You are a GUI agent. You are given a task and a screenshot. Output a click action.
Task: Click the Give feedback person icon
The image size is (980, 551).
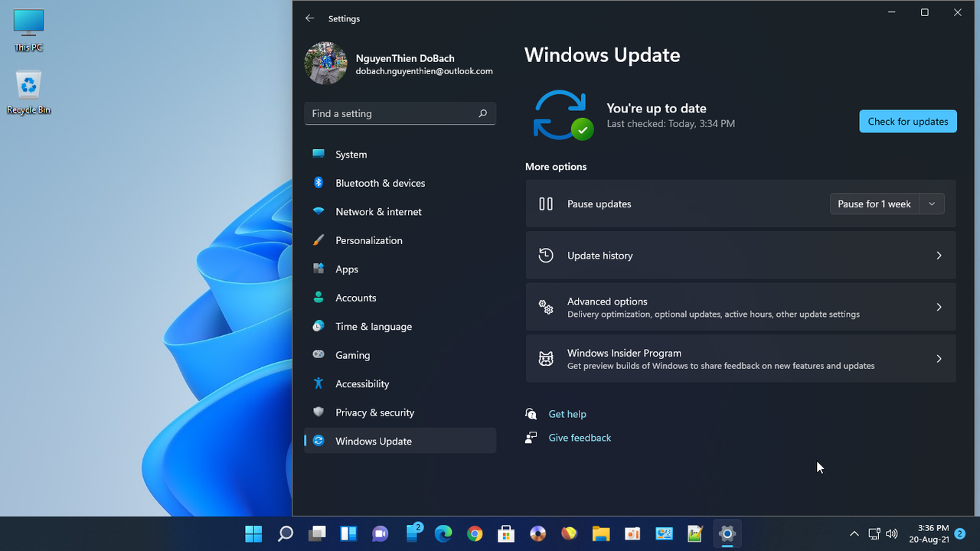[531, 438]
